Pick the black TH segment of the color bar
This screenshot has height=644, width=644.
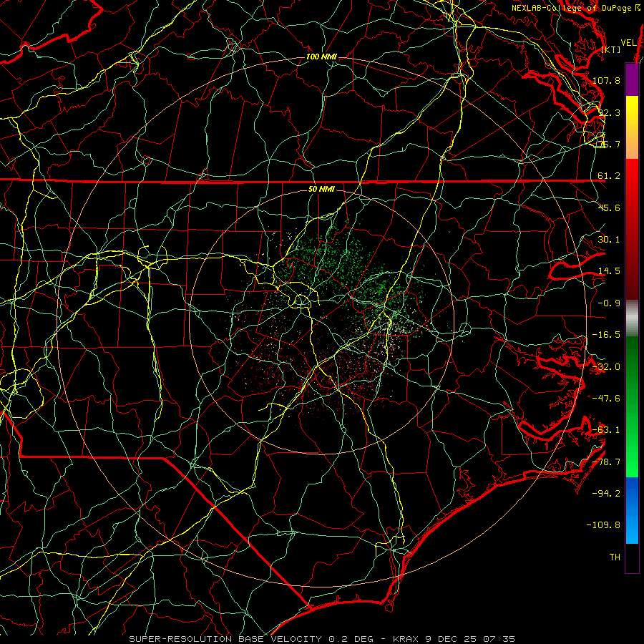click(x=632, y=557)
